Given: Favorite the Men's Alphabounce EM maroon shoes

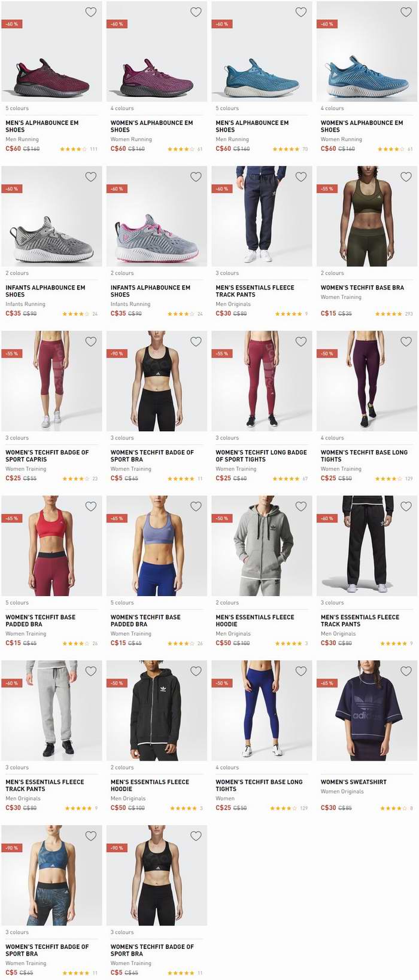Looking at the screenshot, I should [x=91, y=12].
